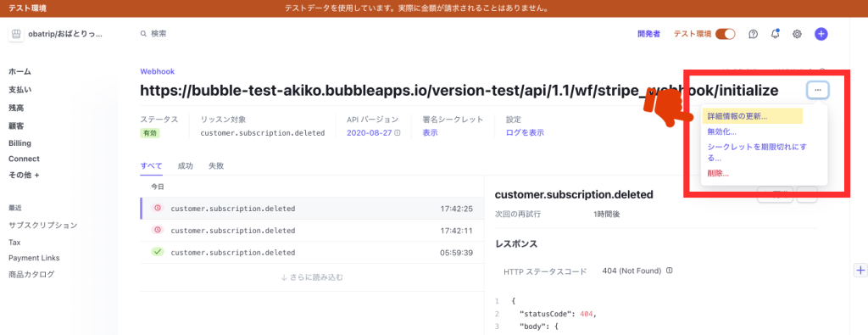Go to 支払い in the sidebar

pos(20,89)
